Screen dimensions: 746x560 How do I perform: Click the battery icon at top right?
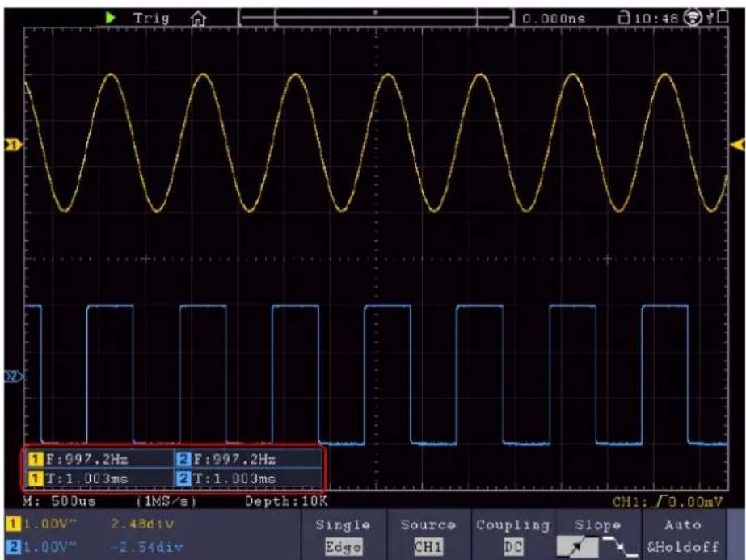point(723,17)
